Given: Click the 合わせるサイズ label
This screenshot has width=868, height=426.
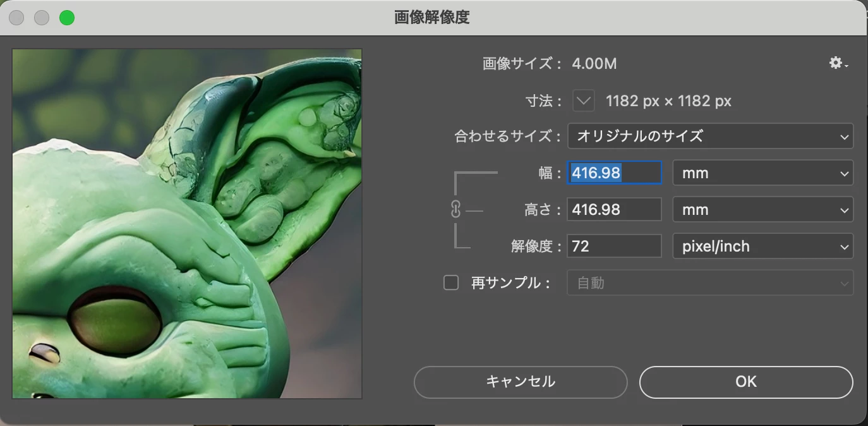Looking at the screenshot, I should point(508,136).
